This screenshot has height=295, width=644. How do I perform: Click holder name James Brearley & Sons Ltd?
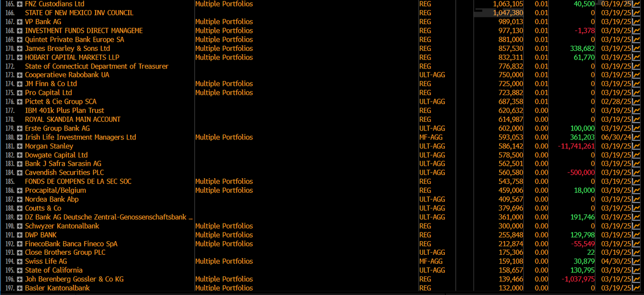[67, 48]
